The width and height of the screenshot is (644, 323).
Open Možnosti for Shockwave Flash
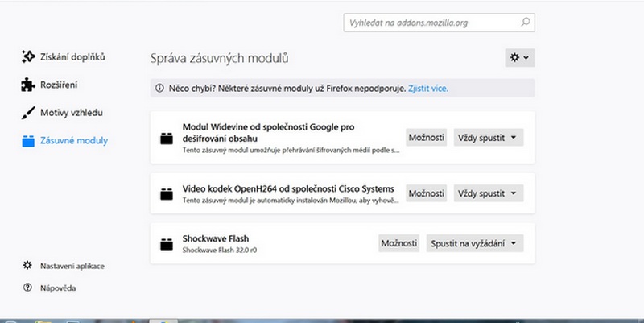tap(398, 243)
